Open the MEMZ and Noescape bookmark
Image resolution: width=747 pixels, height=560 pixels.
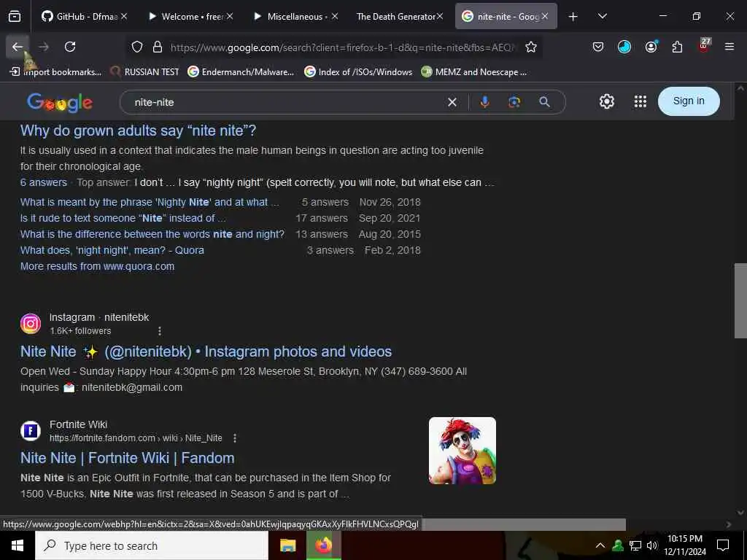(x=474, y=72)
